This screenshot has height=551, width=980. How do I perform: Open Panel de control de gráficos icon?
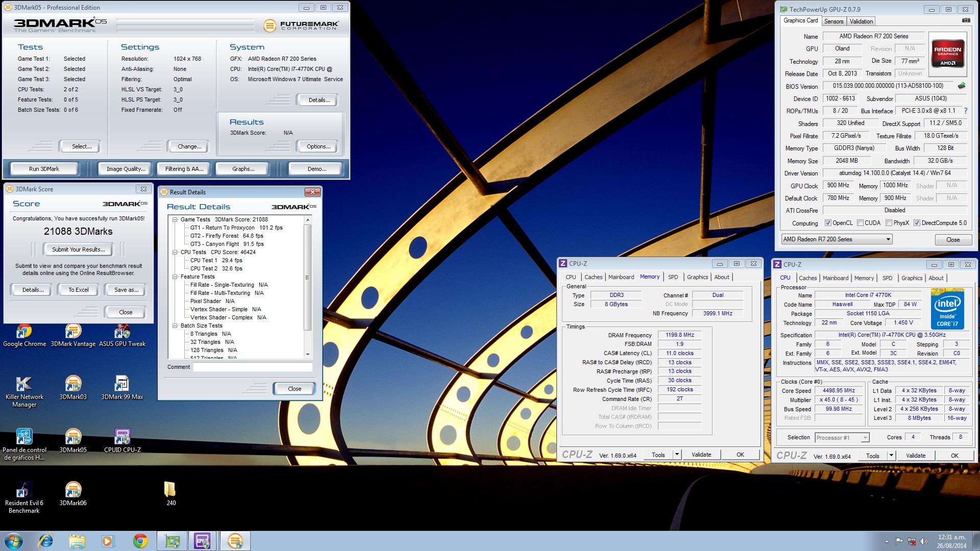[24, 445]
